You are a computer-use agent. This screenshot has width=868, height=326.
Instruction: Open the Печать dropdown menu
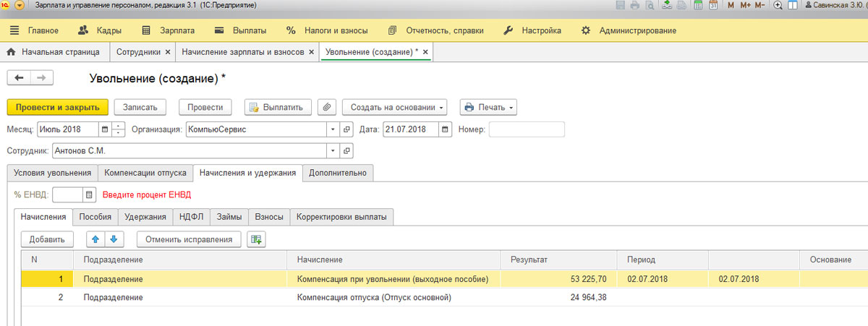(x=489, y=107)
